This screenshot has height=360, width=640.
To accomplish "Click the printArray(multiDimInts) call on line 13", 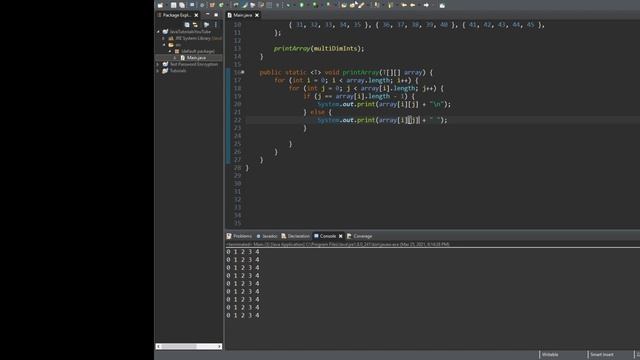I will tap(318, 48).
